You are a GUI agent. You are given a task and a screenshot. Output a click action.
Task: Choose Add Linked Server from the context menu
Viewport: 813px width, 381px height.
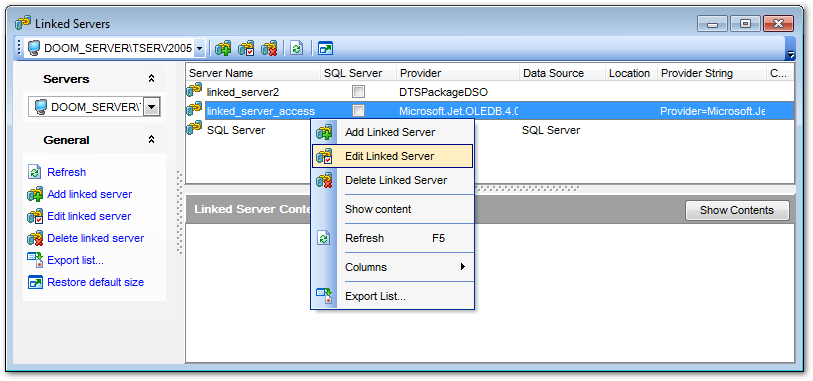(x=393, y=132)
